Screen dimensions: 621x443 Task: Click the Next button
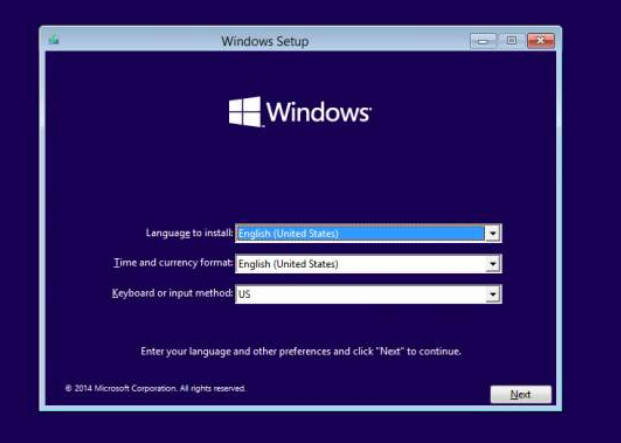tap(521, 394)
